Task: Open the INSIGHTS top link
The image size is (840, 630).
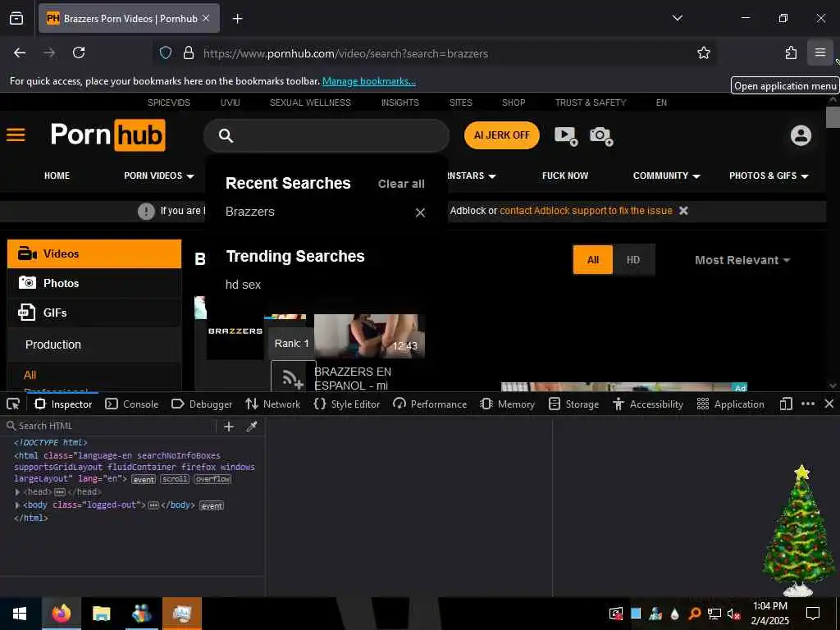Action: [400, 103]
